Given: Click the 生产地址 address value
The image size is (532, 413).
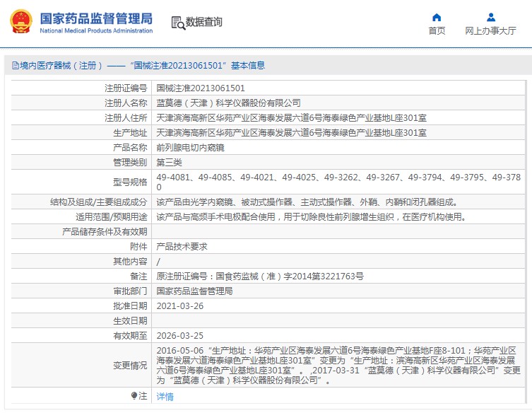Looking at the screenshot, I should pos(292,133).
